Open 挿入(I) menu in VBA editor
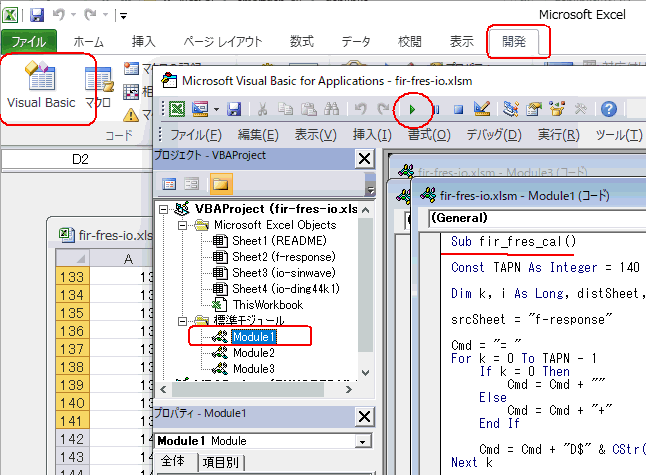Screen dimensions: 646x475 click(372, 135)
